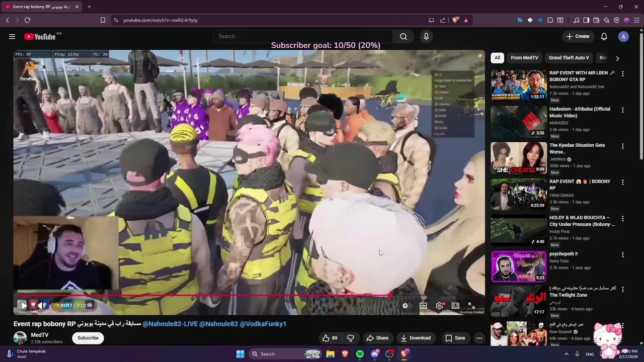This screenshot has height=362, width=644.
Task: Open @VodkaFunky1 mention link
Action: point(263,324)
